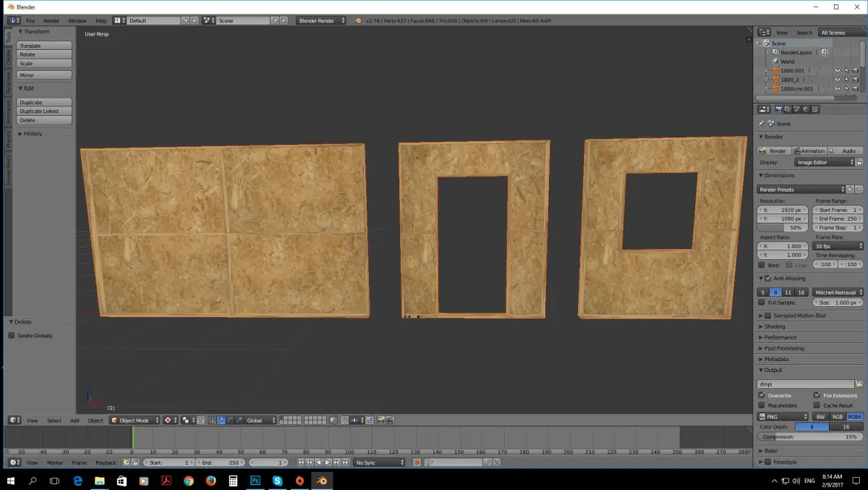This screenshot has width=868, height=490.
Task: Click the play animation button in timeline
Action: tap(327, 462)
